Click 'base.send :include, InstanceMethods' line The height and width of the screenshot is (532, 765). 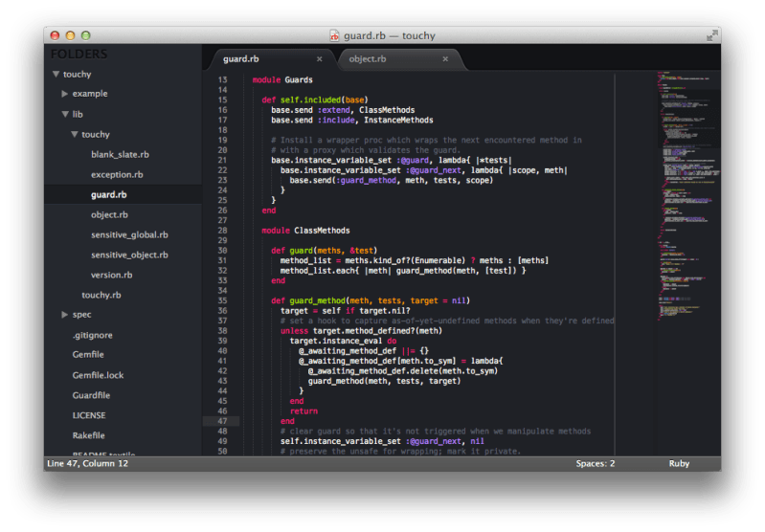(x=352, y=120)
